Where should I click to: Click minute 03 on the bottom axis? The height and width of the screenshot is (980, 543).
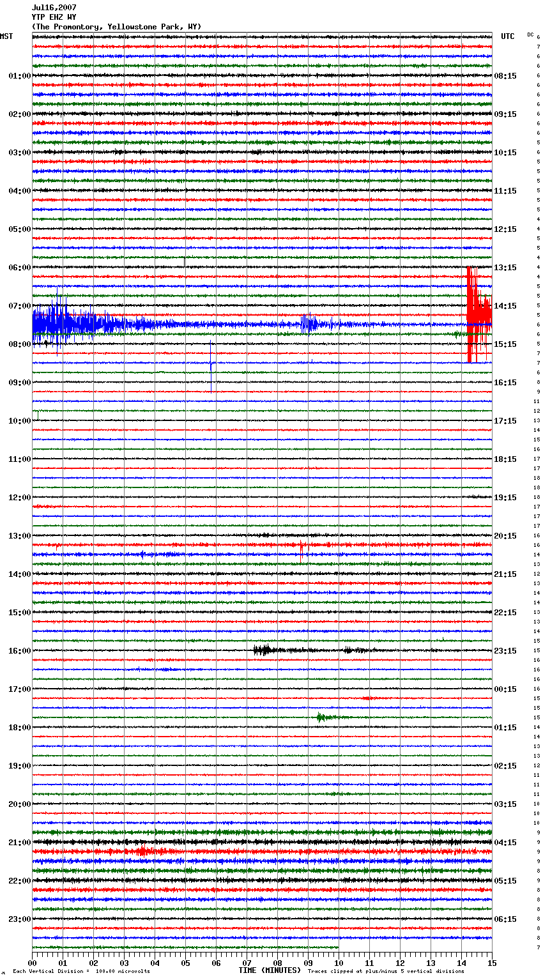pyautogui.click(x=125, y=963)
